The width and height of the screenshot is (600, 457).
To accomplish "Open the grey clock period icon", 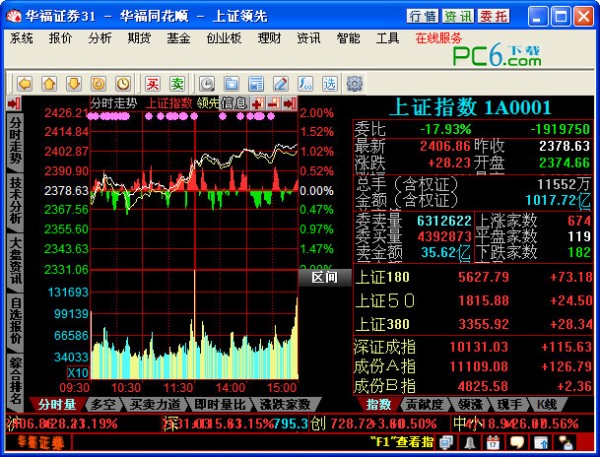I will click(207, 83).
